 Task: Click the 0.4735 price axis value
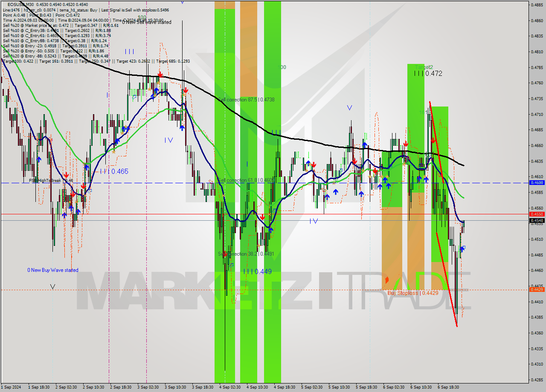pos(537,99)
